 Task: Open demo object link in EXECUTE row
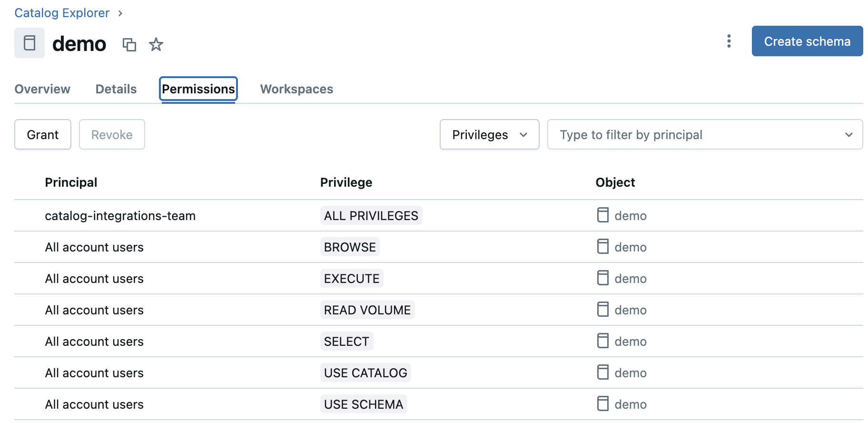(630, 279)
